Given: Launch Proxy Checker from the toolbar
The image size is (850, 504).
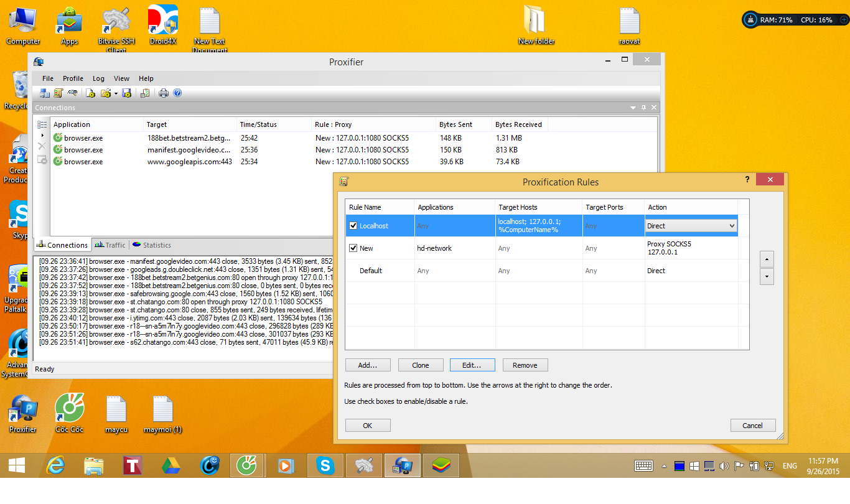Looking at the screenshot, I should click(145, 93).
